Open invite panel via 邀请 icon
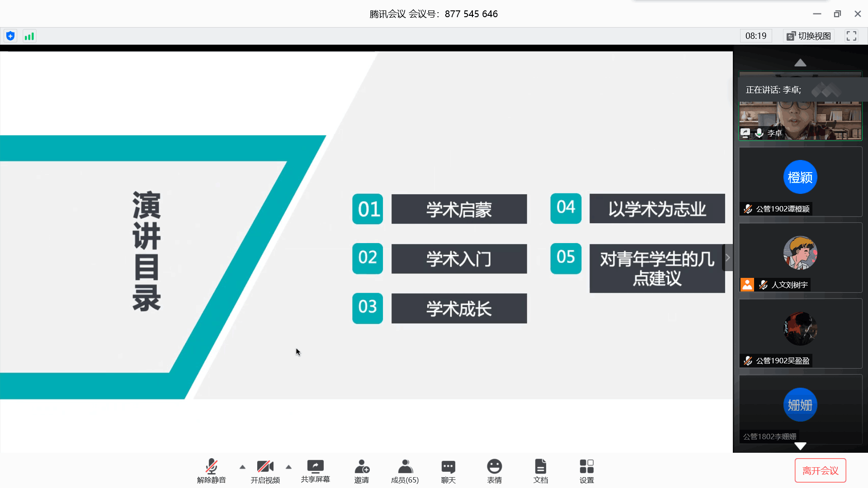 pos(362,471)
